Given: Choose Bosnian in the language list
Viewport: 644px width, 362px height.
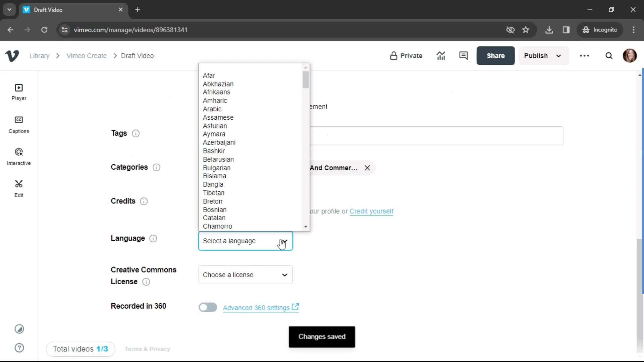Looking at the screenshot, I should coord(215,210).
